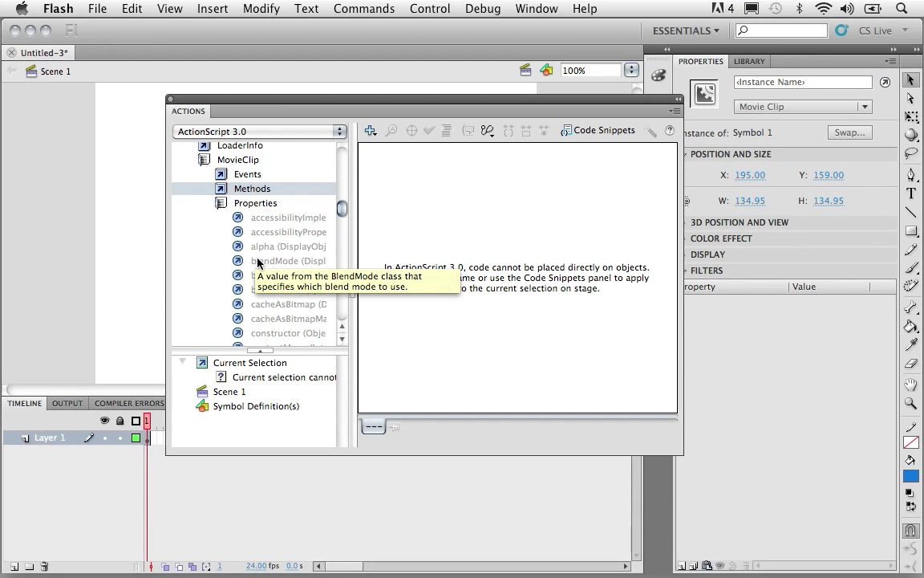This screenshot has height=578, width=924.
Task: Toggle Snap to Objects magnet
Action: (x=910, y=530)
